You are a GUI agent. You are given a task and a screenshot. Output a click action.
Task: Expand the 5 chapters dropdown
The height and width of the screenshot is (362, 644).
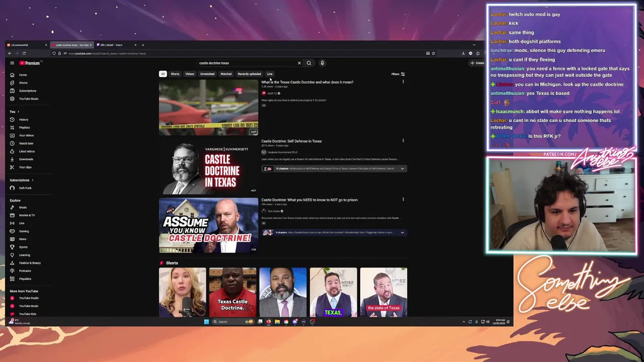402,233
